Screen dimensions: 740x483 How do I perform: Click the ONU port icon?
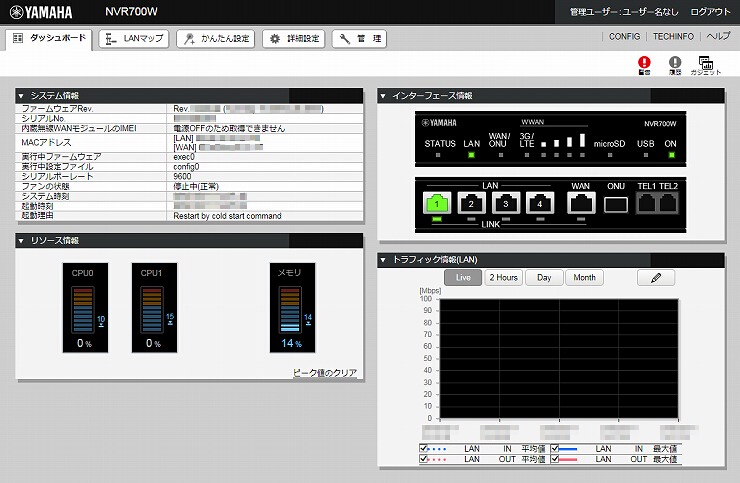click(616, 204)
